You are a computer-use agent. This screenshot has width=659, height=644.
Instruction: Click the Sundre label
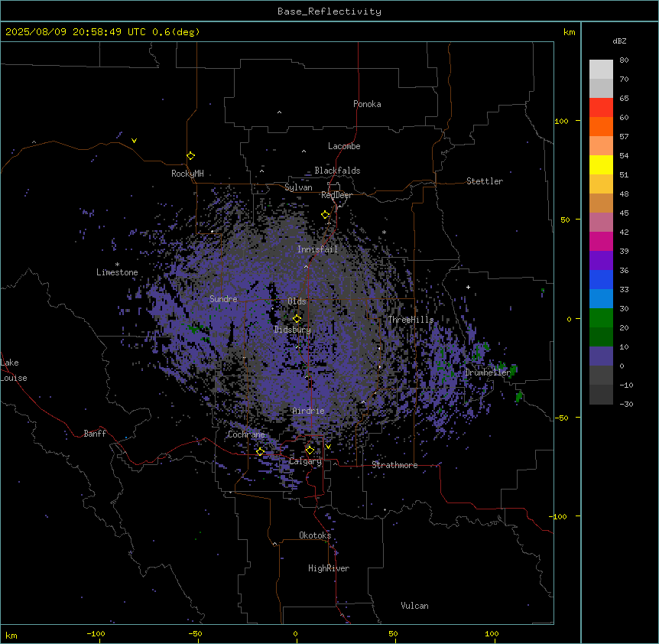click(223, 299)
